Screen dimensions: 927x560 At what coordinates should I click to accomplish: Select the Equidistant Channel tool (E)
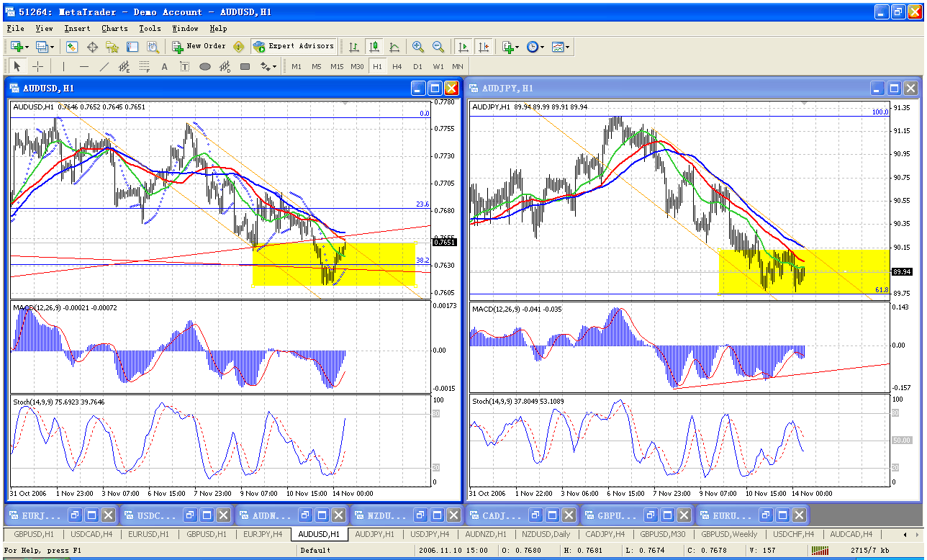click(124, 67)
